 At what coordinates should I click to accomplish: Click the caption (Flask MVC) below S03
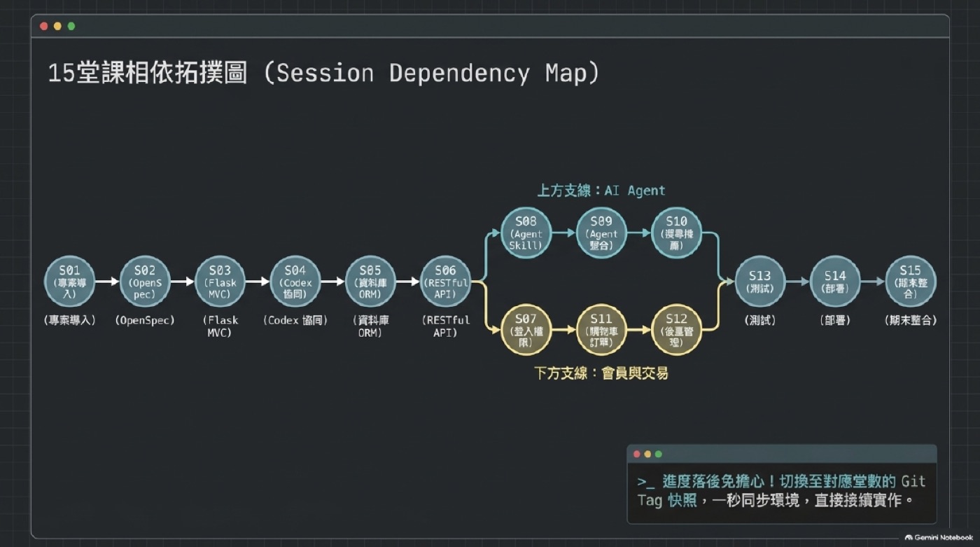coord(220,326)
